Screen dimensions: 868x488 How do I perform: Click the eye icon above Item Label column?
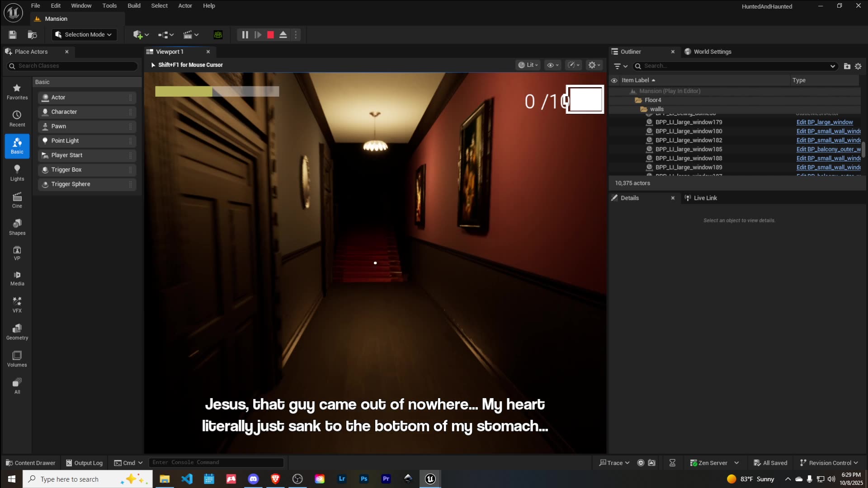[614, 80]
